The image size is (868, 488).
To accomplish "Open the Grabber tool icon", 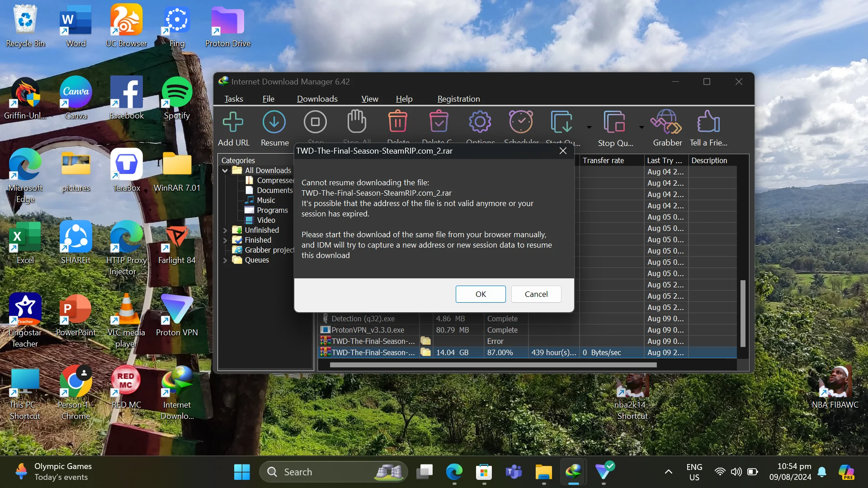I will tap(666, 122).
